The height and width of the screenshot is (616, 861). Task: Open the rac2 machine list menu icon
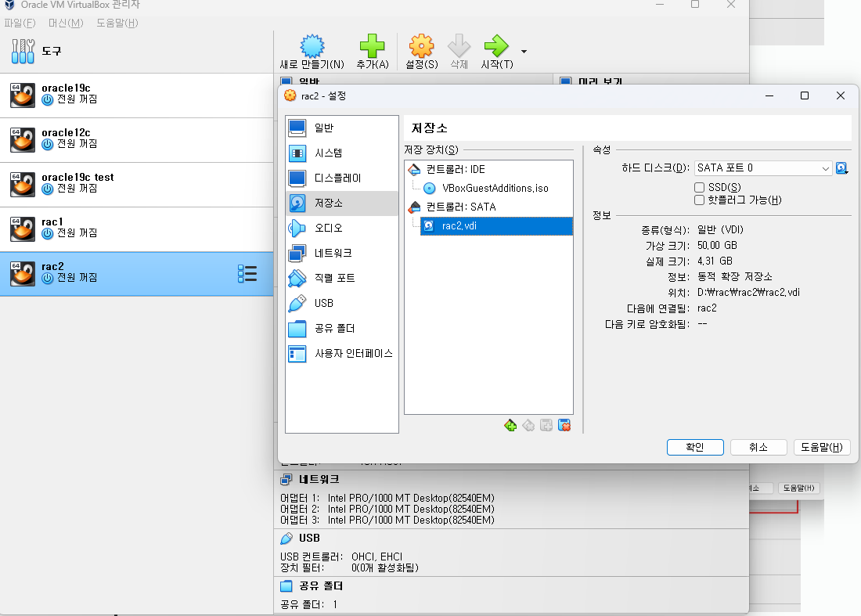pos(247,273)
